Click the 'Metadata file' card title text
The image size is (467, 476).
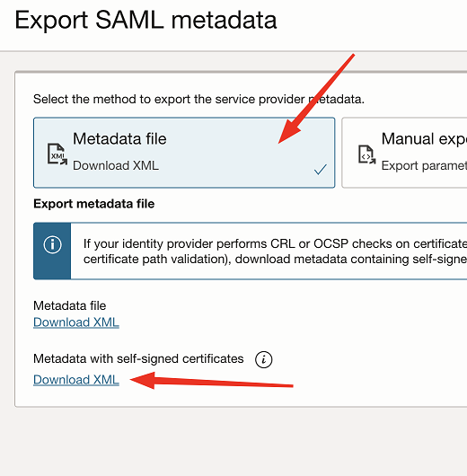coord(119,139)
